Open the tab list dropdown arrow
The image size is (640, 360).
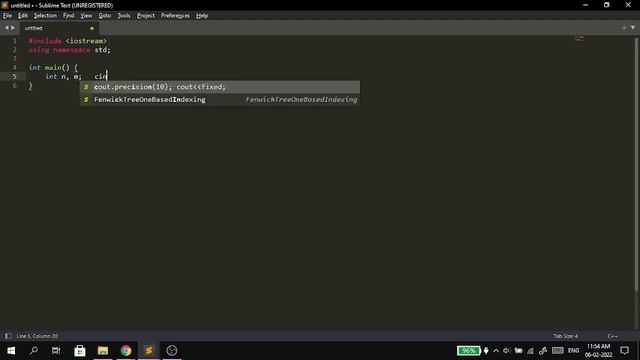pos(633,28)
